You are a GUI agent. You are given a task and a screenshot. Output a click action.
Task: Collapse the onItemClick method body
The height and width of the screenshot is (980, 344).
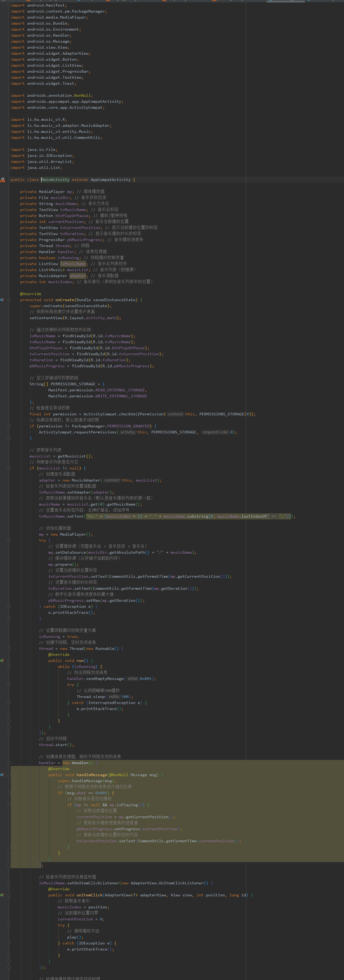pos(9,895)
